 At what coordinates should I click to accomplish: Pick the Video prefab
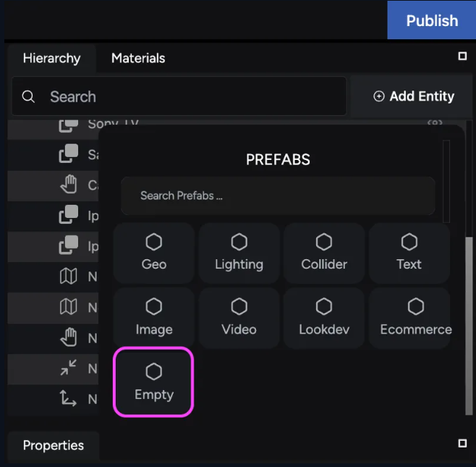click(x=239, y=318)
